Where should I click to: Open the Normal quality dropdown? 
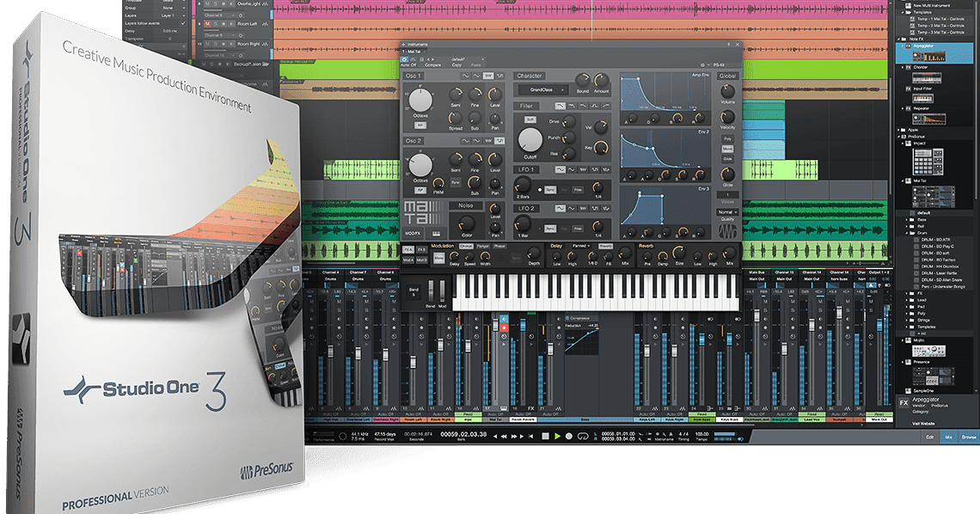pyautogui.click(x=727, y=212)
